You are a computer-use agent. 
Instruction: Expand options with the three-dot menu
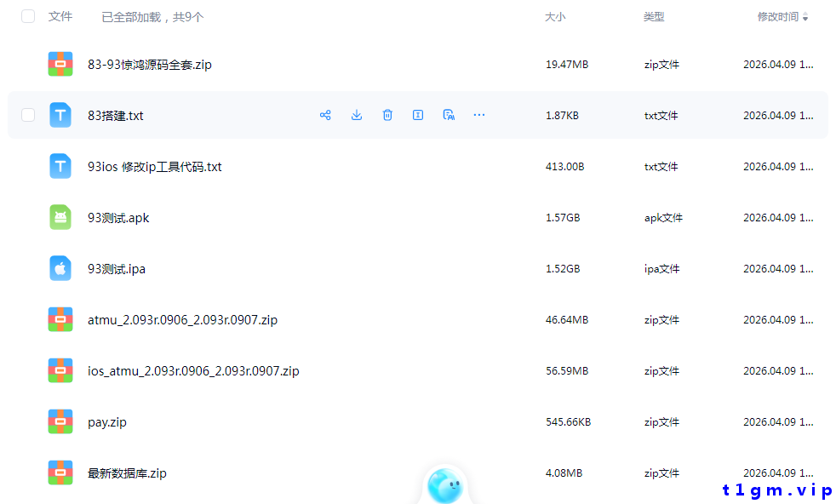[479, 115]
